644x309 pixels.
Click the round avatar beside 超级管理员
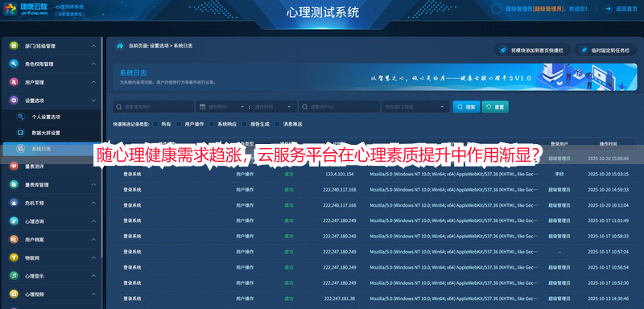pos(497,9)
